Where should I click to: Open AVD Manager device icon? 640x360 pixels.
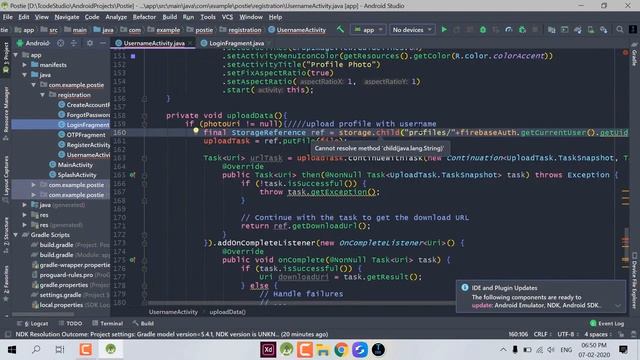(x=591, y=30)
